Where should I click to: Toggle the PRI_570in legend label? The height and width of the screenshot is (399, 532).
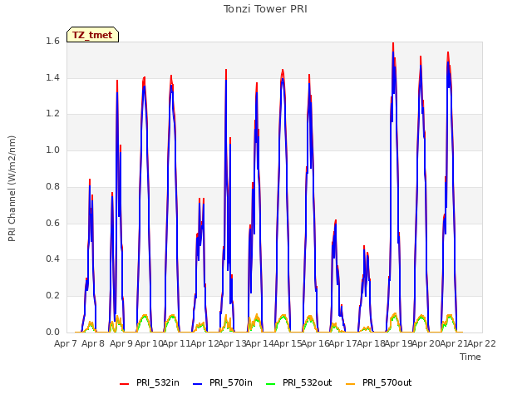click(231, 382)
